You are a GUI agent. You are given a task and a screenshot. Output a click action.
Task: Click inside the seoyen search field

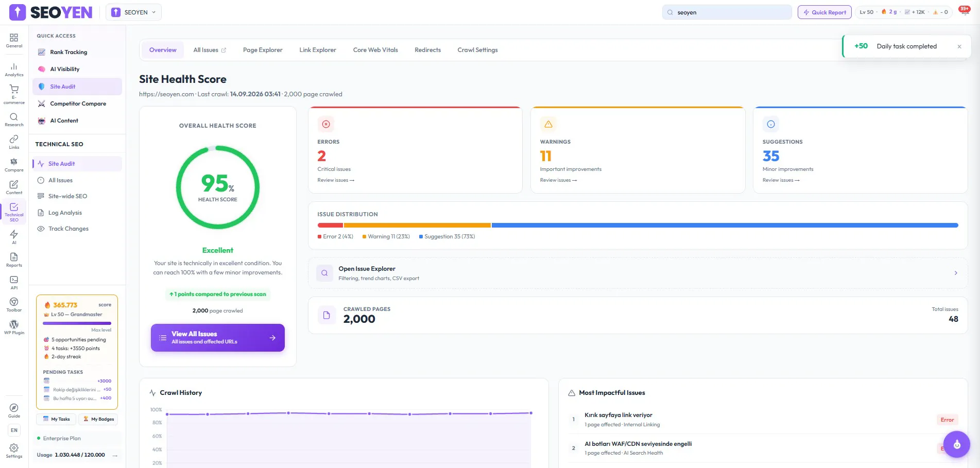(727, 12)
